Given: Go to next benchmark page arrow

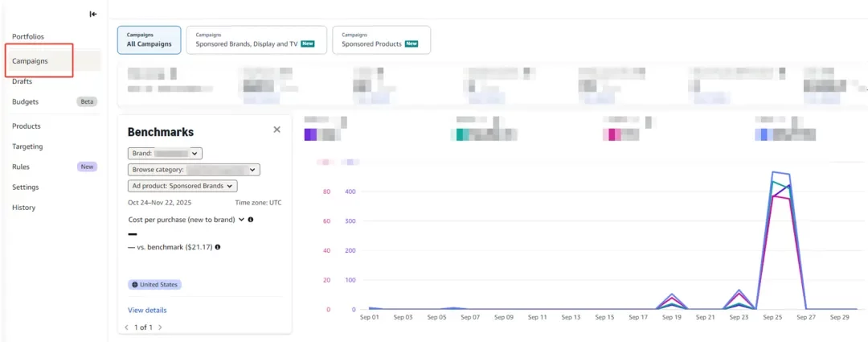Looking at the screenshot, I should pyautogui.click(x=160, y=328).
